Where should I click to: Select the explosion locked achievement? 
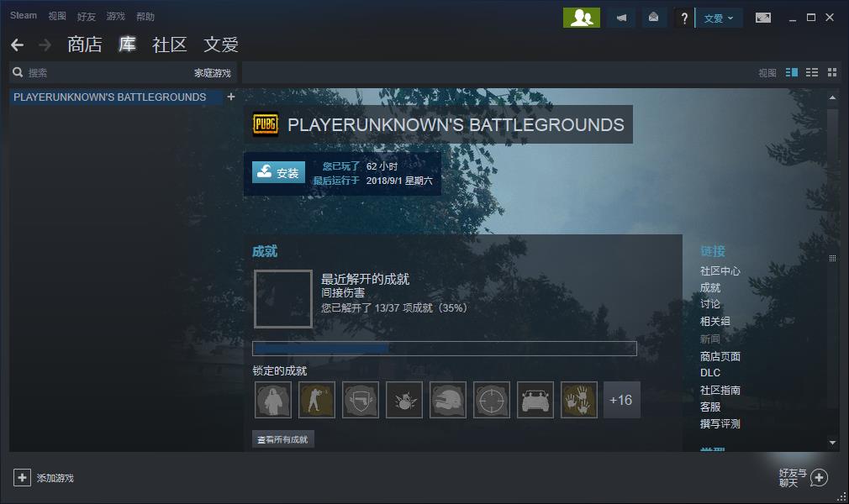click(404, 400)
